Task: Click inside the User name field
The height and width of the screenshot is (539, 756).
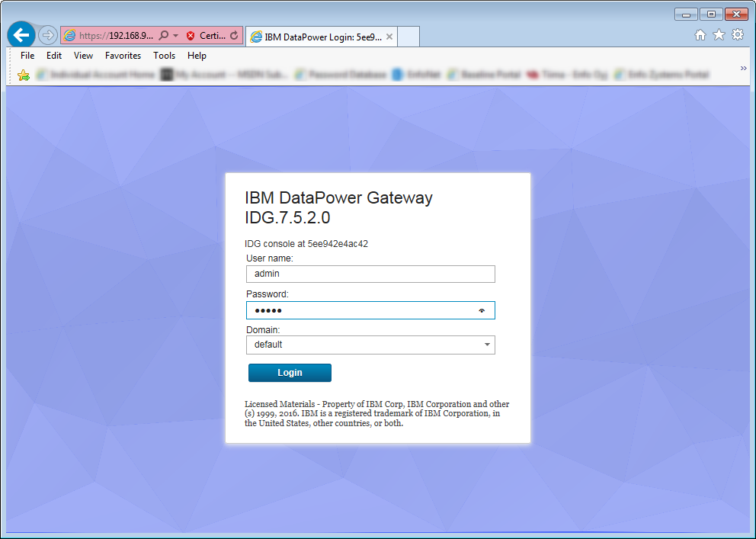Action: pyautogui.click(x=370, y=274)
